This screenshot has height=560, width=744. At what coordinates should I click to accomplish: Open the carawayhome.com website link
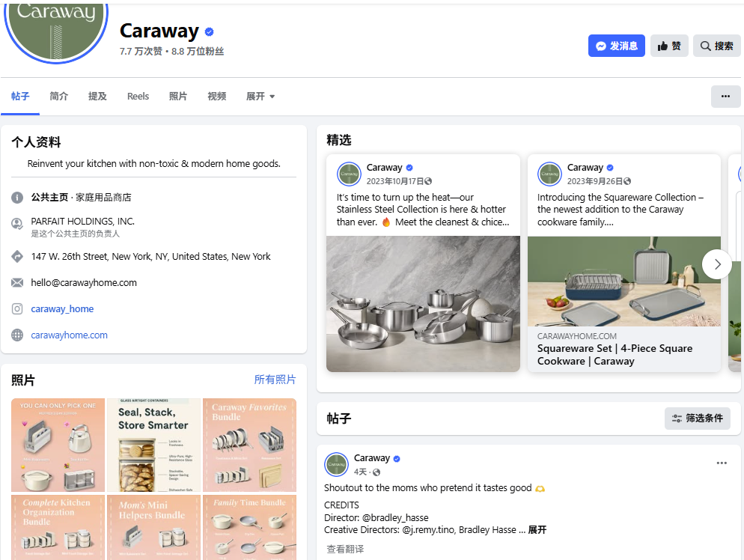tap(70, 335)
